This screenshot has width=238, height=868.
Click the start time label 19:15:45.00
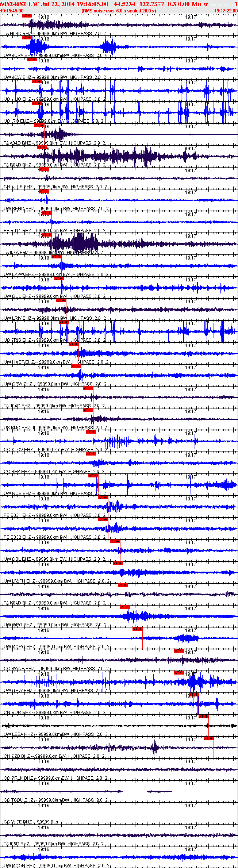pyautogui.click(x=12, y=11)
